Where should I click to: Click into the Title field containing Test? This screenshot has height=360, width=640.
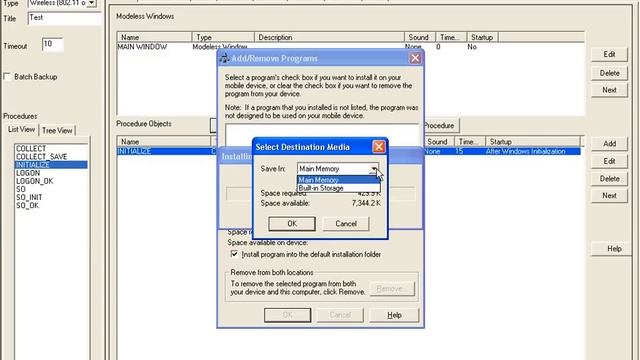64,18
